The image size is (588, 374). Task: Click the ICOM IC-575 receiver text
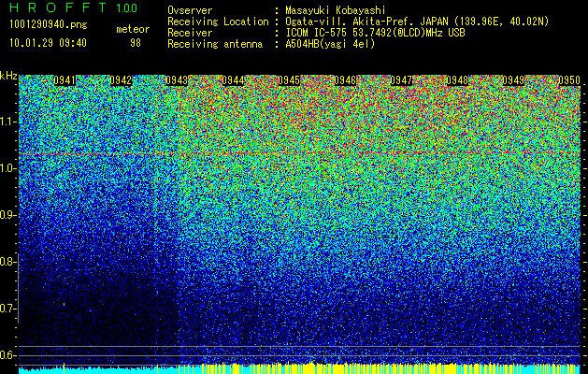(x=375, y=33)
